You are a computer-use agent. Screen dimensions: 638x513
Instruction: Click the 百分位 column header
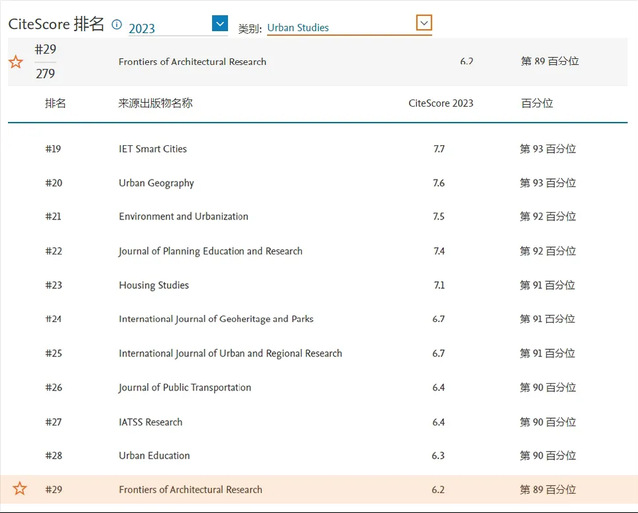click(x=536, y=103)
